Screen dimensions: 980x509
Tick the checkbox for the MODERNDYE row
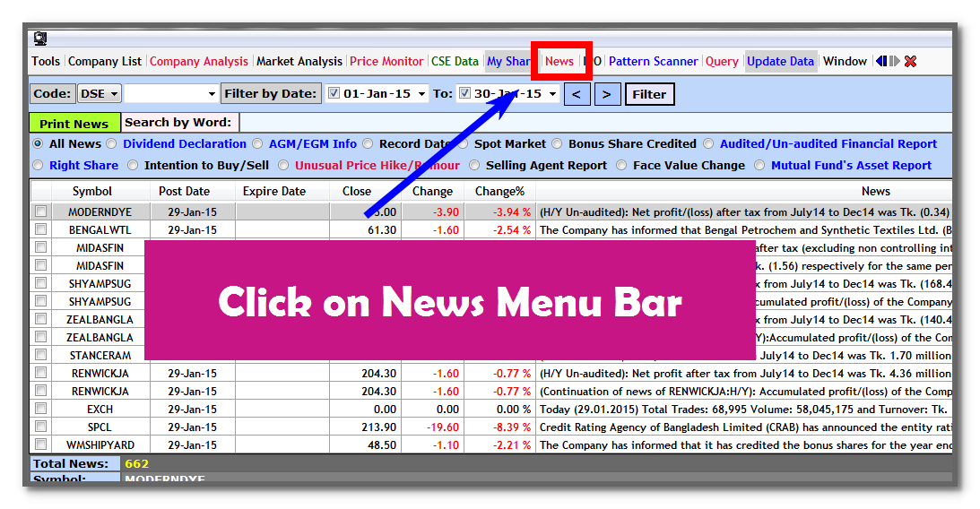pos(40,211)
